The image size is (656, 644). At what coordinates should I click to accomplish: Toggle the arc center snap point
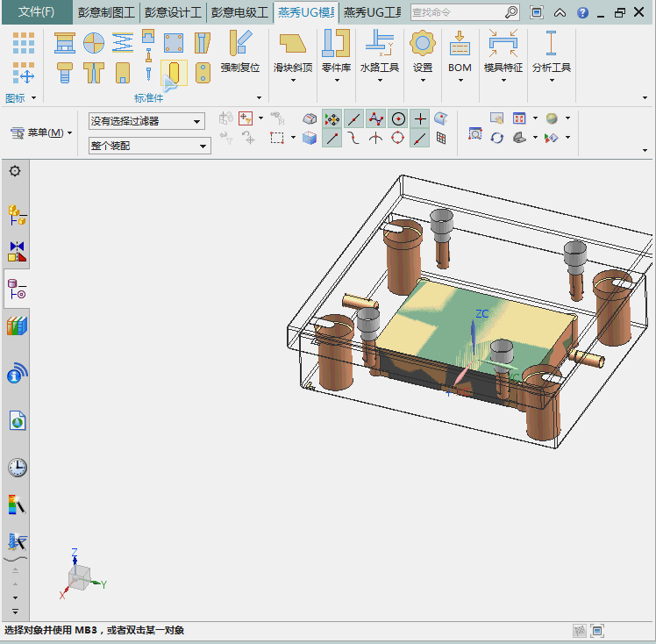[x=398, y=118]
